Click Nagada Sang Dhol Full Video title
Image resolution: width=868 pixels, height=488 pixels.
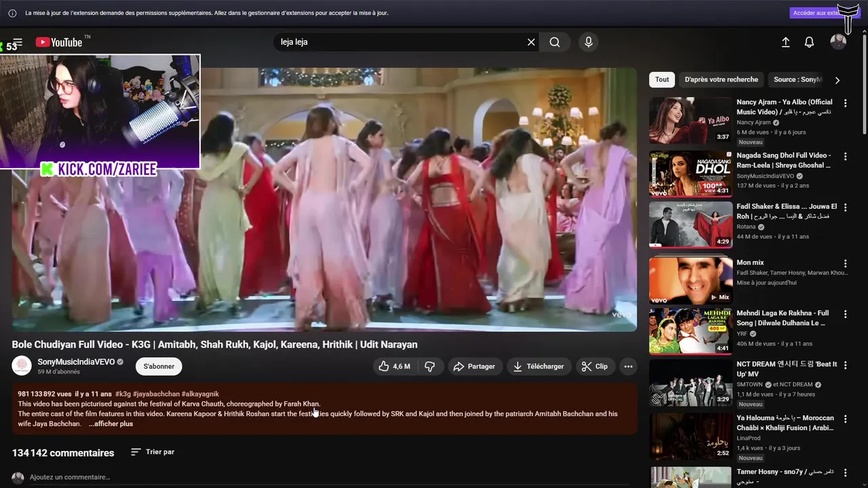[x=784, y=160]
